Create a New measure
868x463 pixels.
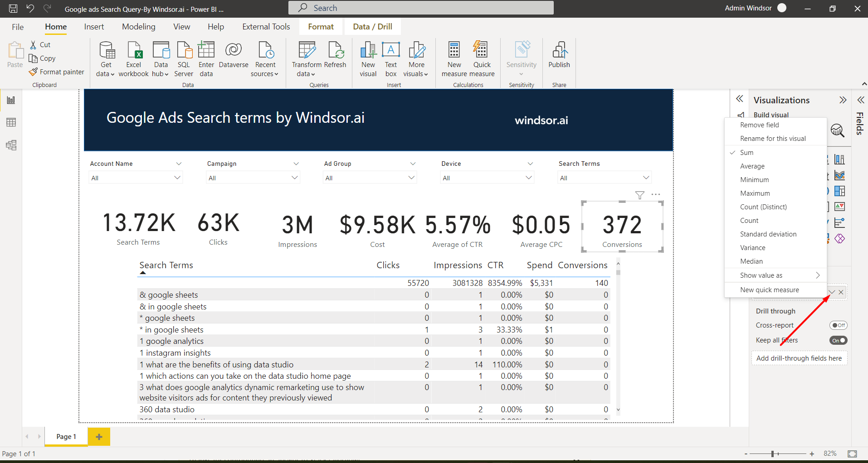coord(454,59)
